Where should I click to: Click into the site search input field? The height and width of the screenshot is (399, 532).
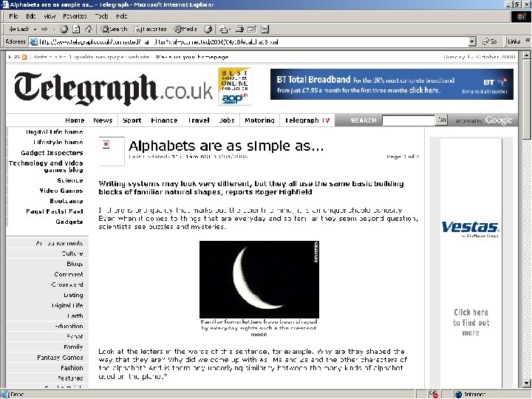coord(408,120)
